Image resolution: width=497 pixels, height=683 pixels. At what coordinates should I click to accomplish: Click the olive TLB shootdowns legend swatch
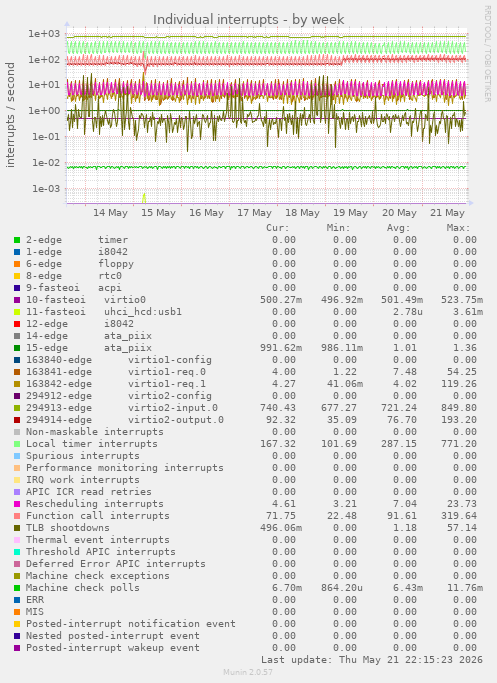[x=17, y=528]
